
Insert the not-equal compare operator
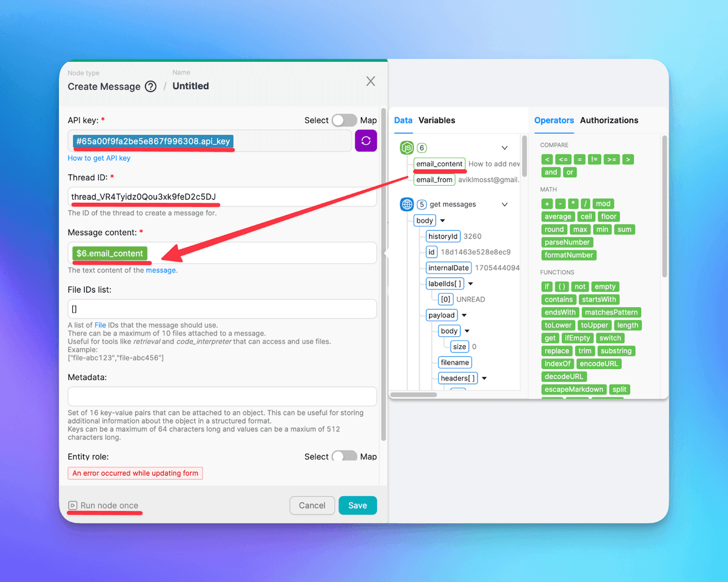pos(594,160)
